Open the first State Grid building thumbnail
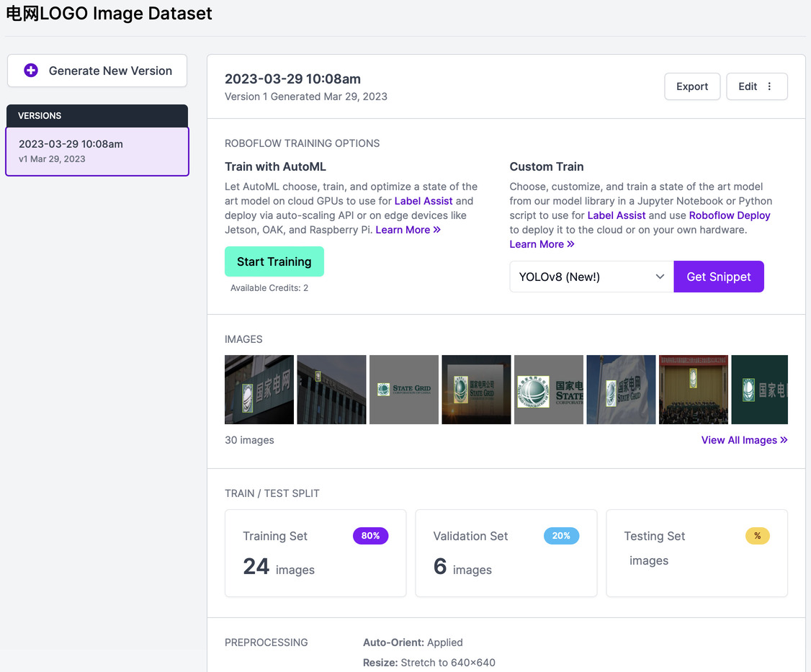This screenshot has height=672, width=811. 259,390
